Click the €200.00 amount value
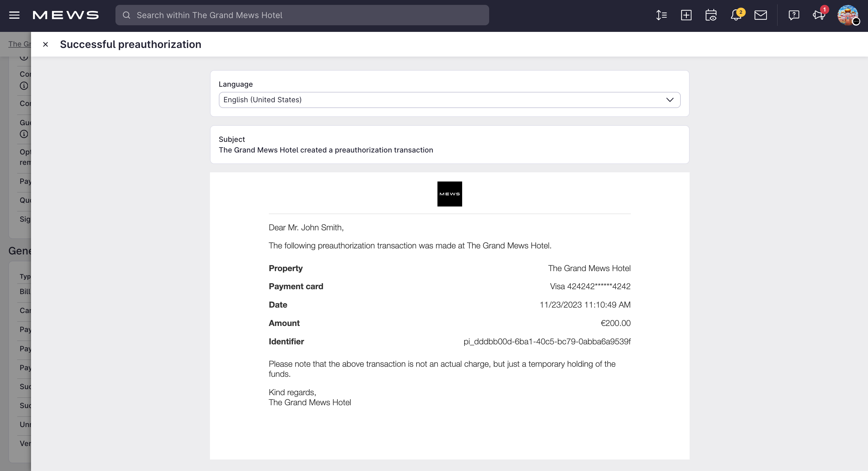 click(615, 323)
